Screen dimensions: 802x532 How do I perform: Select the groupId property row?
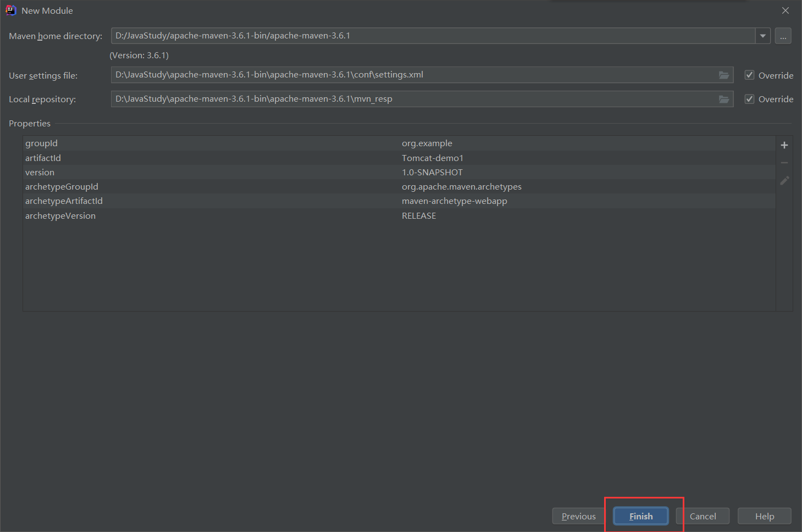point(399,143)
